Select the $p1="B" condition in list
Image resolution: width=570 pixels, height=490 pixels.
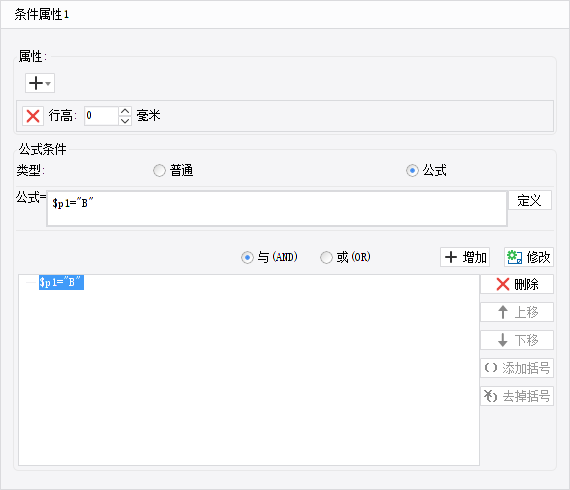click(x=61, y=282)
